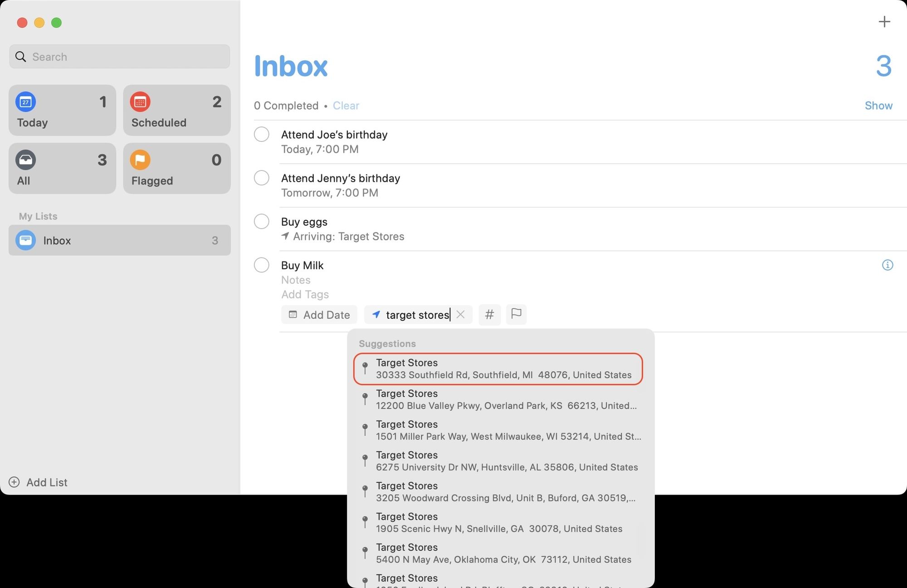This screenshot has width=907, height=588.
Task: Open the Today smart list icon
Action: tap(26, 102)
